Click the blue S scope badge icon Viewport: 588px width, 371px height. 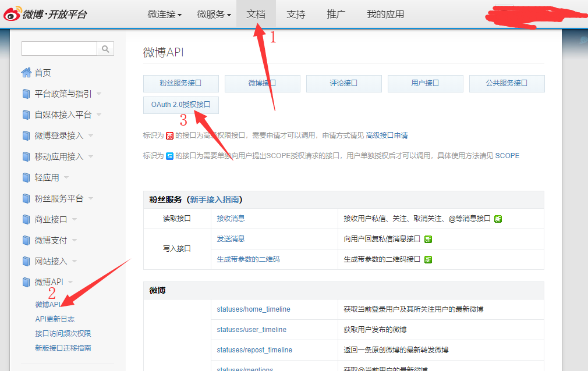click(x=169, y=156)
